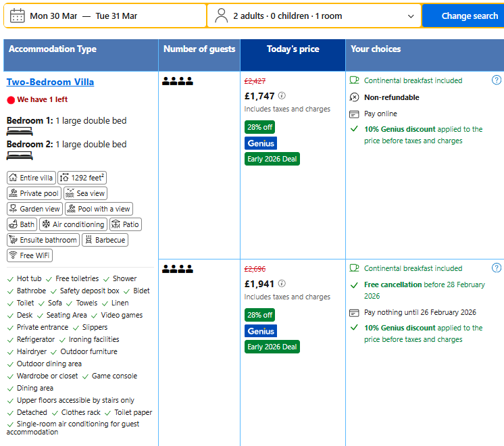Open the Two-Bedroom Villa link
This screenshot has width=504, height=446.
pos(50,82)
